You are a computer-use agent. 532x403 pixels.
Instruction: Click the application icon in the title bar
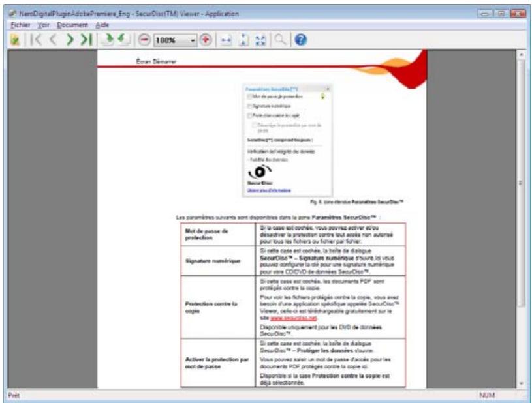point(12,14)
